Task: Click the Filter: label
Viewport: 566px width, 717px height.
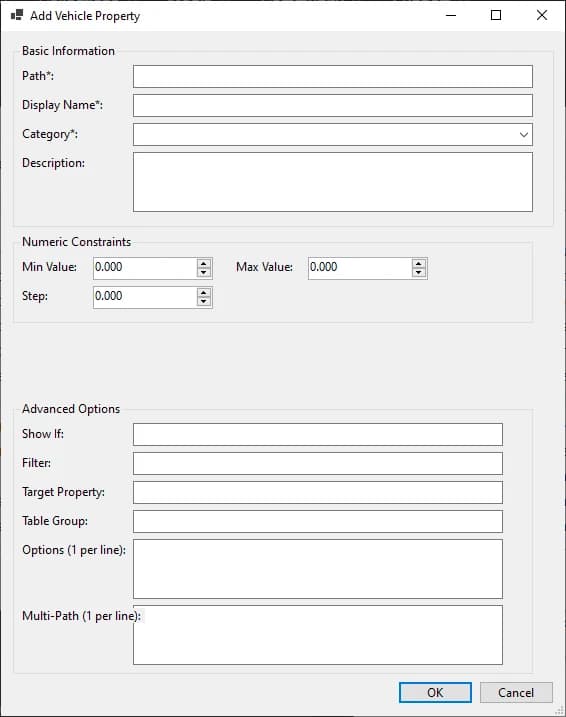Action: click(x=37, y=463)
